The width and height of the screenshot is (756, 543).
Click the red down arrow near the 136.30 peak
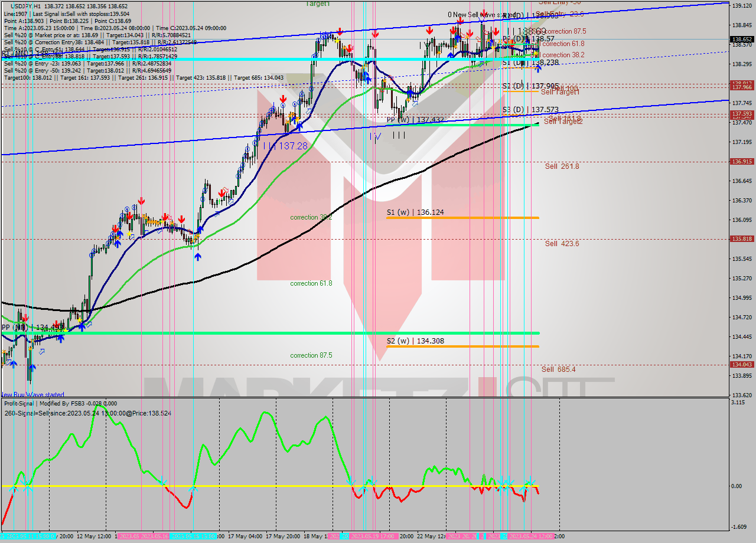[141, 201]
